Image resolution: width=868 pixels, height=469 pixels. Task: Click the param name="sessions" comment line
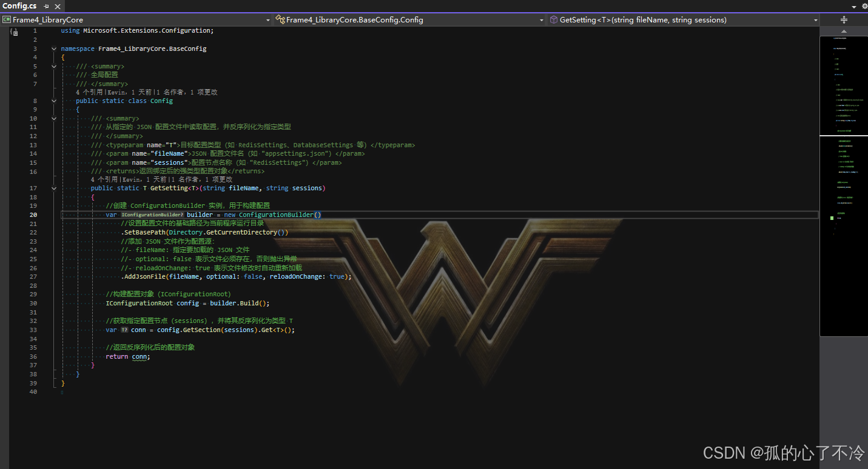point(217,163)
